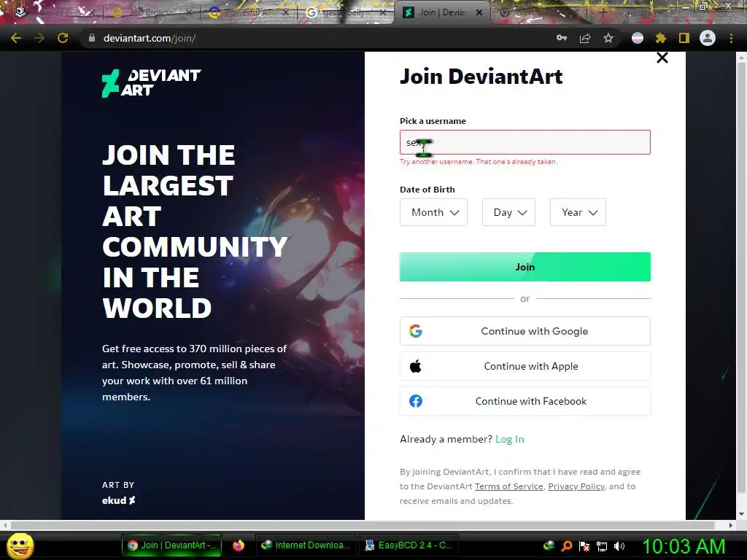Continue with Google sign-up

(525, 331)
